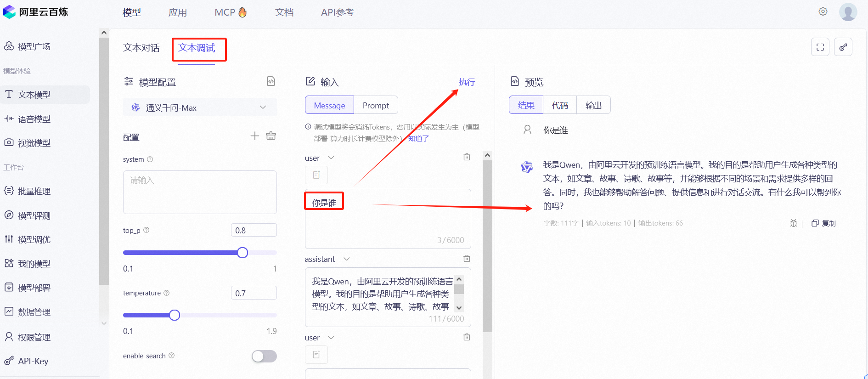Screen dimensions: 868x379
Task: Click the API key icon button top right
Action: point(843,47)
